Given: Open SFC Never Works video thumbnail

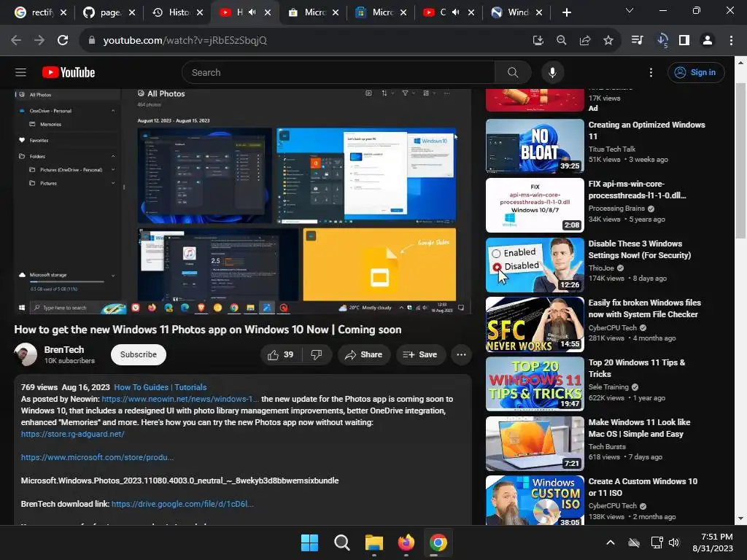Looking at the screenshot, I should pyautogui.click(x=535, y=324).
